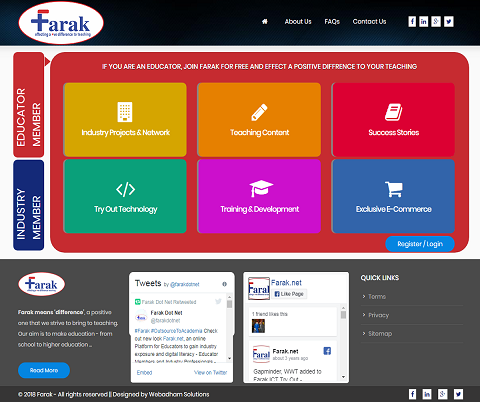Viewport: 480px width, 402px height.
Task: Go to the home icon in navigation
Action: pos(265,22)
